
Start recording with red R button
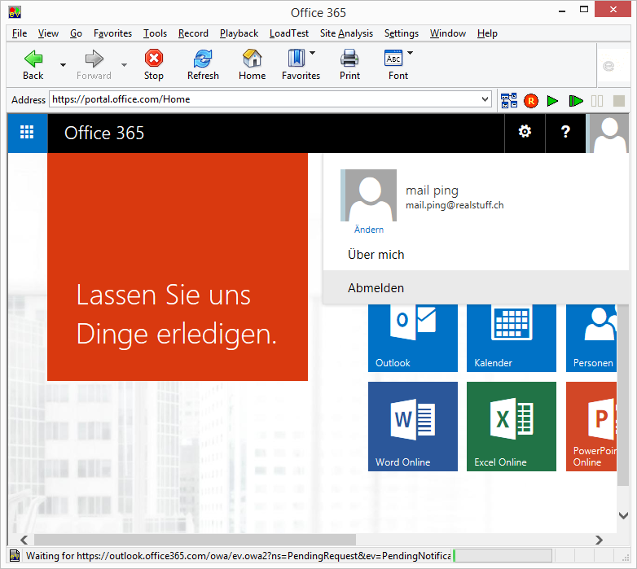pyautogui.click(x=531, y=101)
